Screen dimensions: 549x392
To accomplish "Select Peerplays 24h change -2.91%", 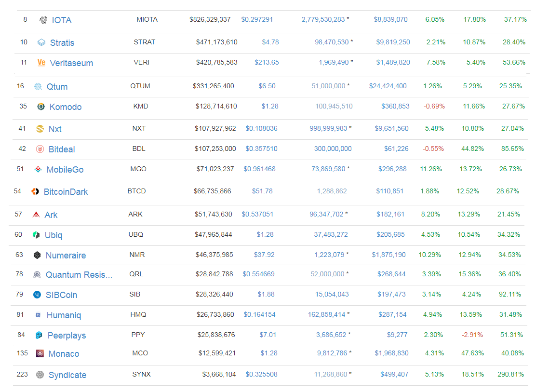I will [x=472, y=335].
